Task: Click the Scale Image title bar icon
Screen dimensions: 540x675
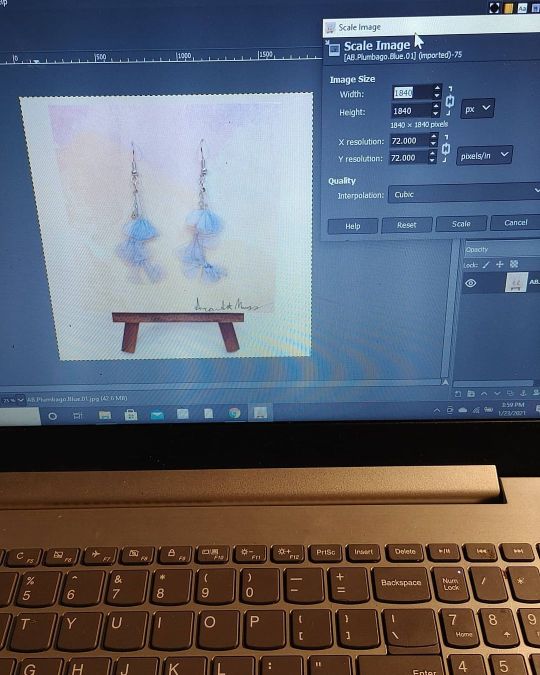Action: 330,28
